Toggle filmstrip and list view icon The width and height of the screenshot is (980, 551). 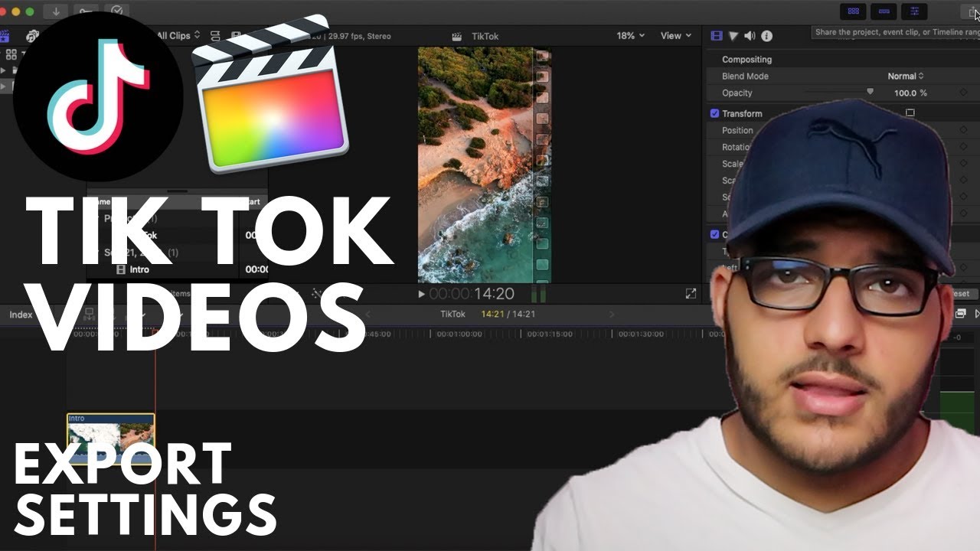pos(236,36)
